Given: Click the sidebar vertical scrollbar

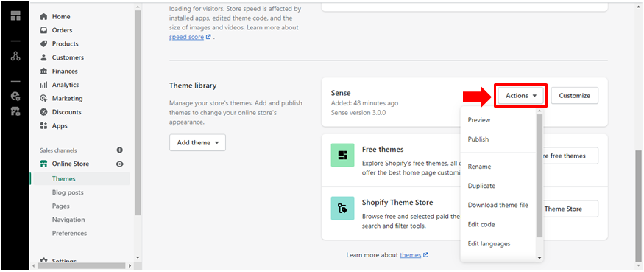Looking at the screenshot, I should [138, 114].
